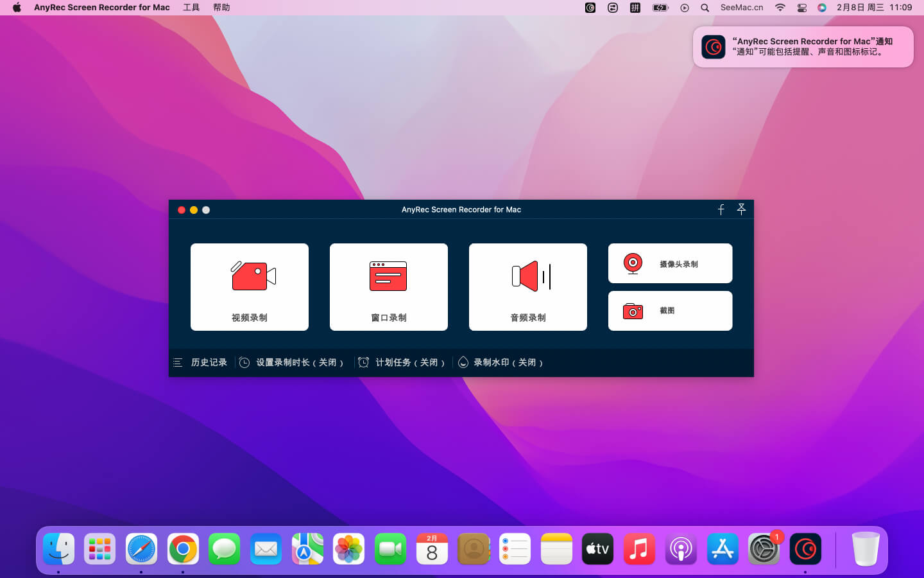The image size is (924, 578).
Task: Launch webcam recording
Action: (670, 263)
